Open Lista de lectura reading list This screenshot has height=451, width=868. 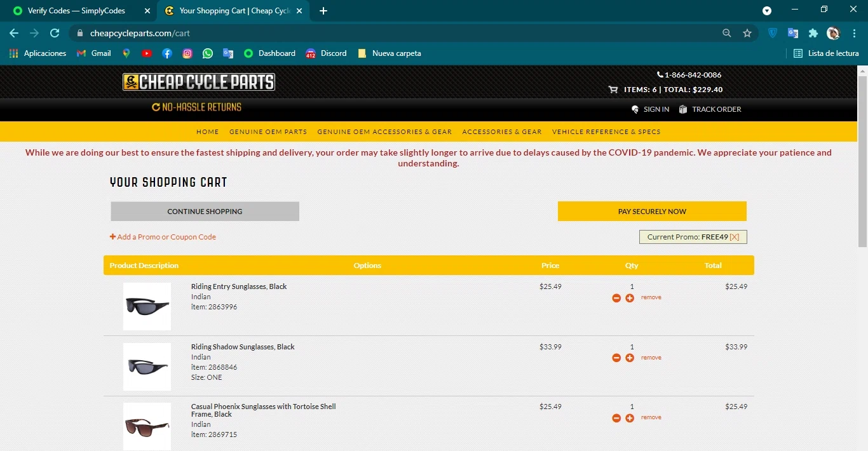[x=826, y=53]
